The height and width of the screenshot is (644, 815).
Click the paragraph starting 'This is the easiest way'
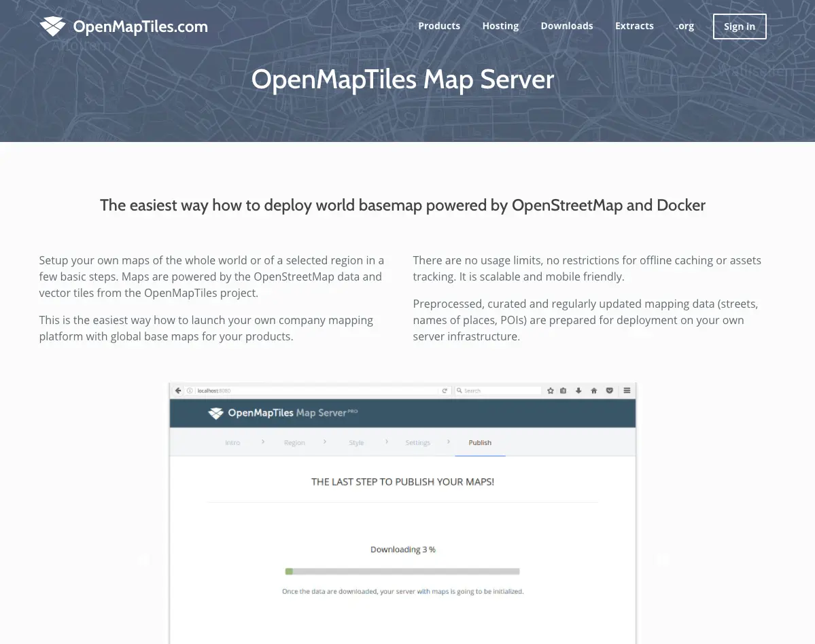[206, 328]
